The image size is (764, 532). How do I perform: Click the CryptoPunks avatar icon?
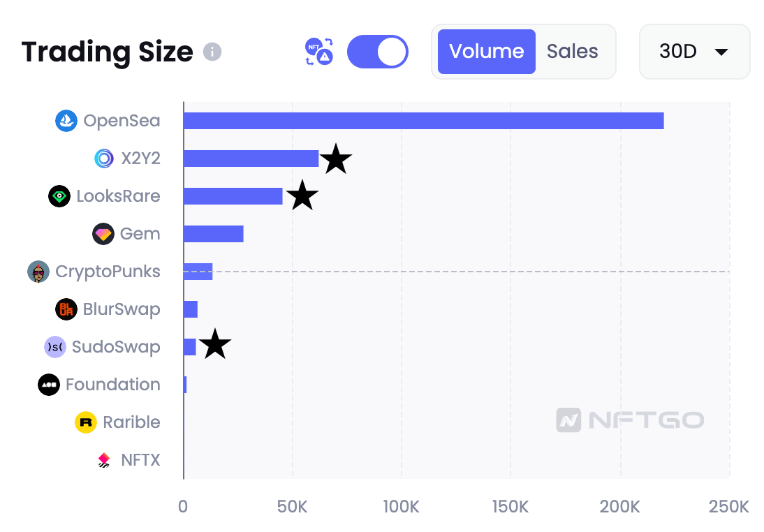38,272
